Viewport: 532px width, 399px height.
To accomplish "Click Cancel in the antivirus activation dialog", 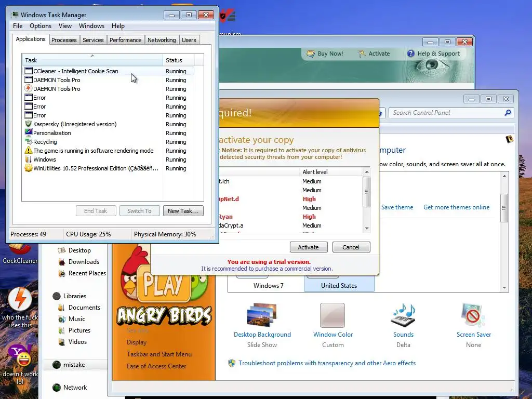I will coord(351,247).
